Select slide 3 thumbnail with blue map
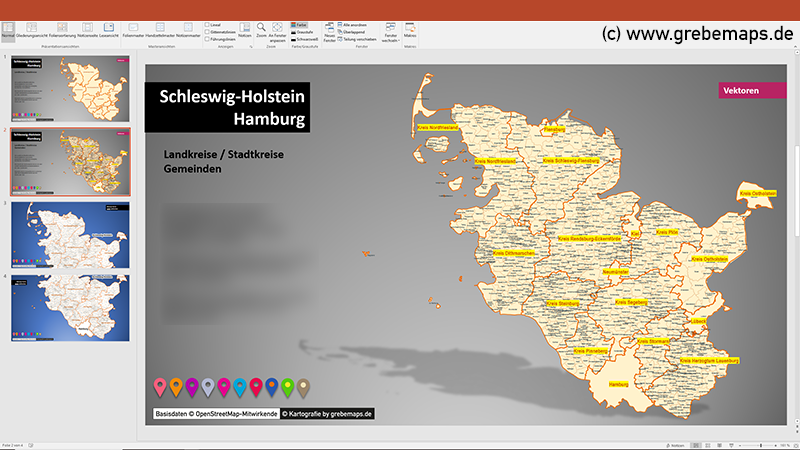 point(70,233)
